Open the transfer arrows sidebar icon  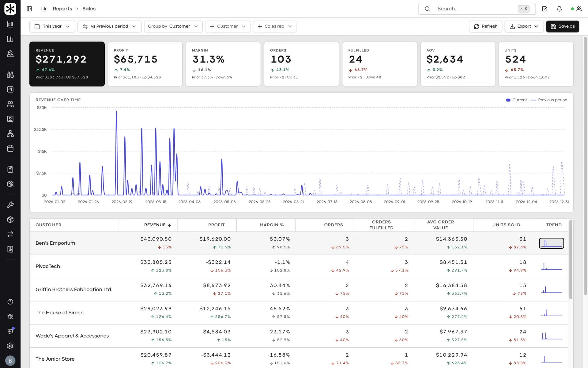[10, 234]
